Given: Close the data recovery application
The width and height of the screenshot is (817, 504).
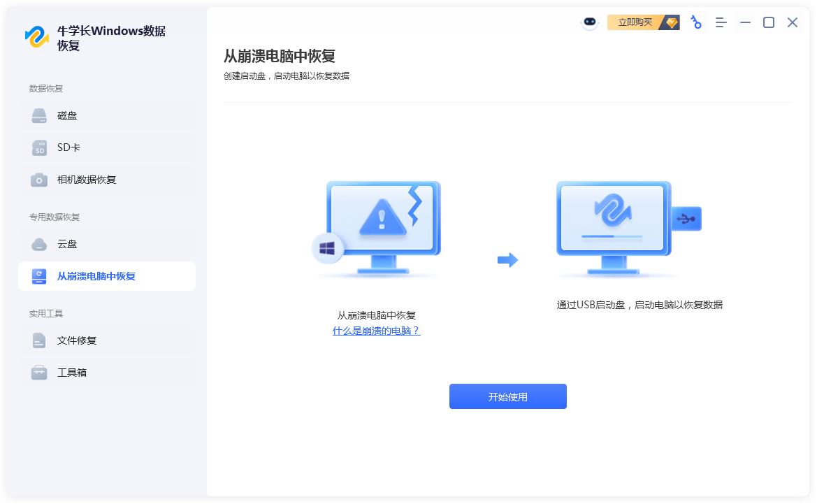Looking at the screenshot, I should pos(793,22).
